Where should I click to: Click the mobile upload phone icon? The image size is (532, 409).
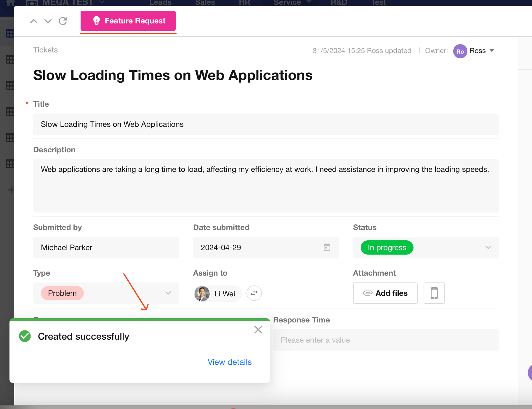tap(434, 293)
